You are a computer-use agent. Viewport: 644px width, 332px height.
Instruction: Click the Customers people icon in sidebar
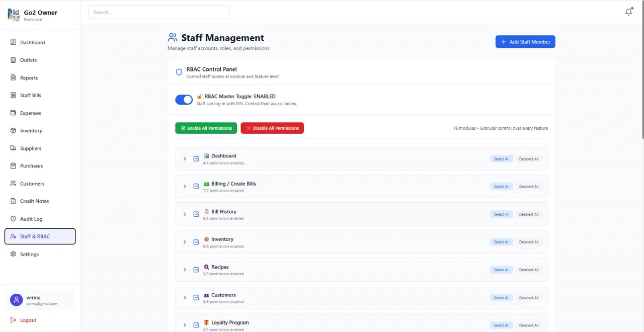coord(13,183)
